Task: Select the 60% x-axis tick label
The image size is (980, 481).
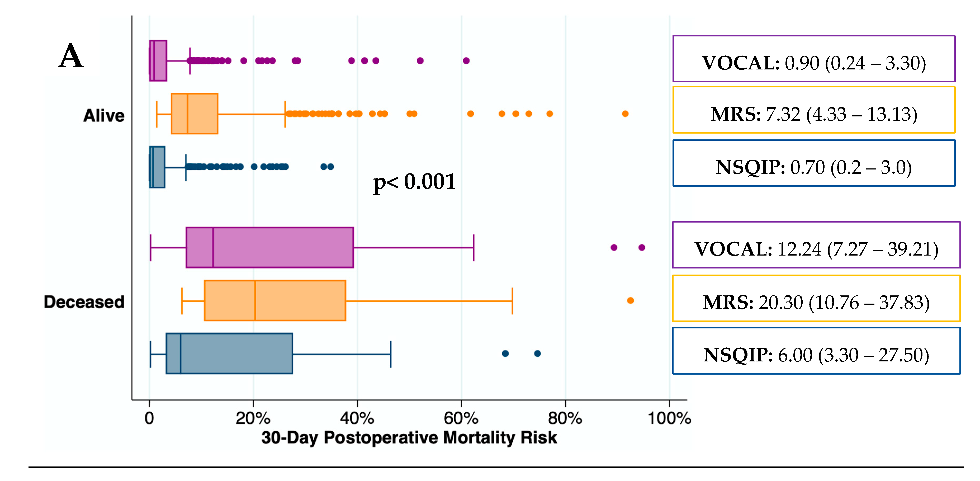Action: pyautogui.click(x=461, y=419)
